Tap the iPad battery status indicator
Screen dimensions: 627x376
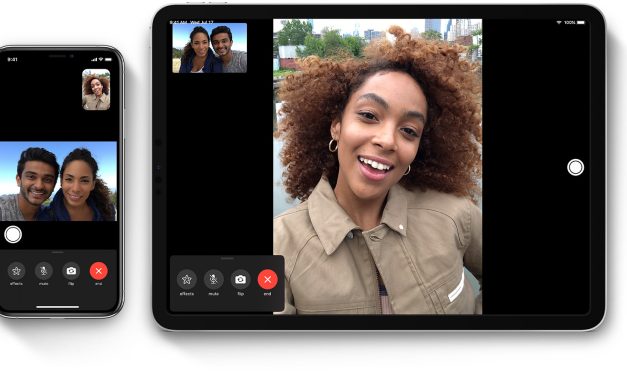[x=581, y=22]
